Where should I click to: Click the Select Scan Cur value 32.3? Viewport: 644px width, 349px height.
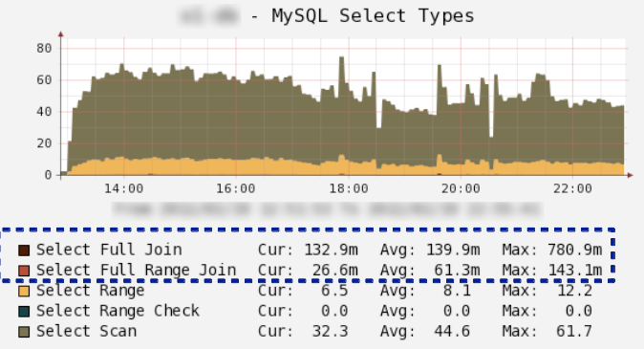(331, 331)
